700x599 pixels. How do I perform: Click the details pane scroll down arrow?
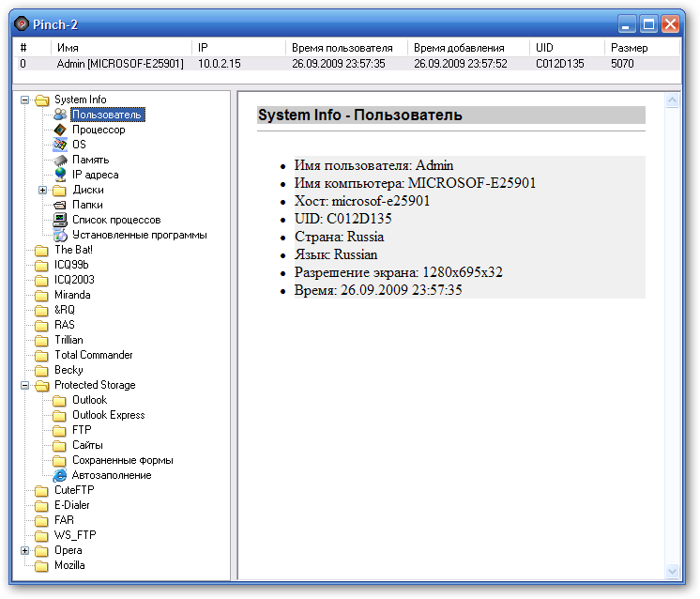click(672, 571)
